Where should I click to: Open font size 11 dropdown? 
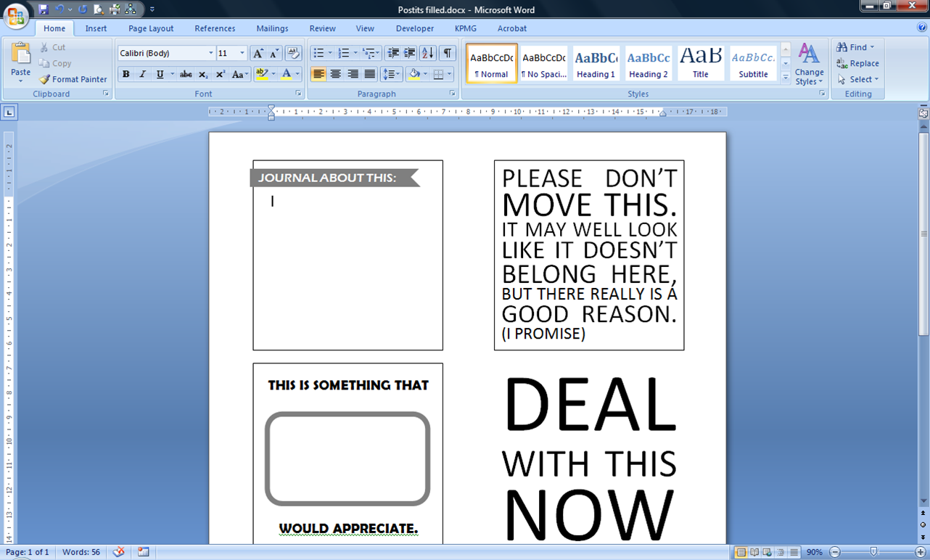click(x=242, y=53)
